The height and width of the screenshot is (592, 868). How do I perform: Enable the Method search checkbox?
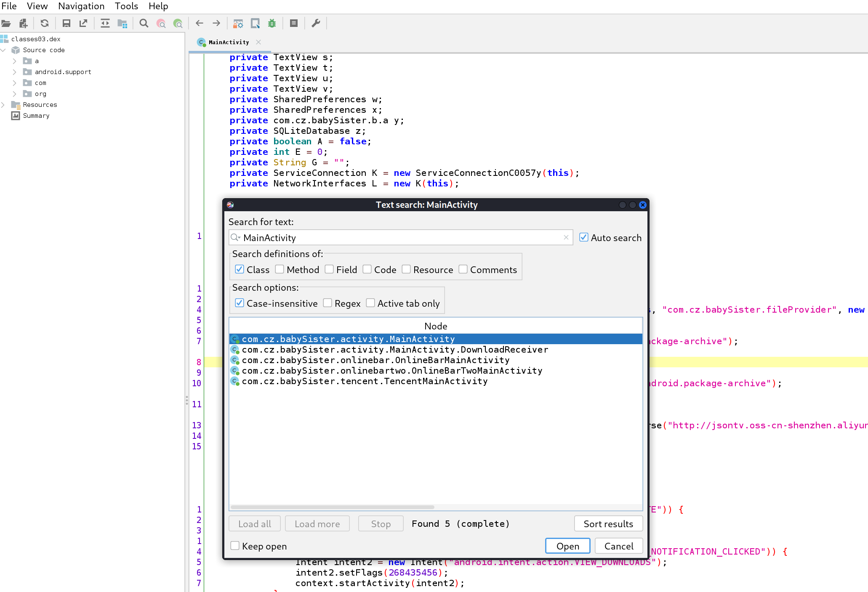280,269
